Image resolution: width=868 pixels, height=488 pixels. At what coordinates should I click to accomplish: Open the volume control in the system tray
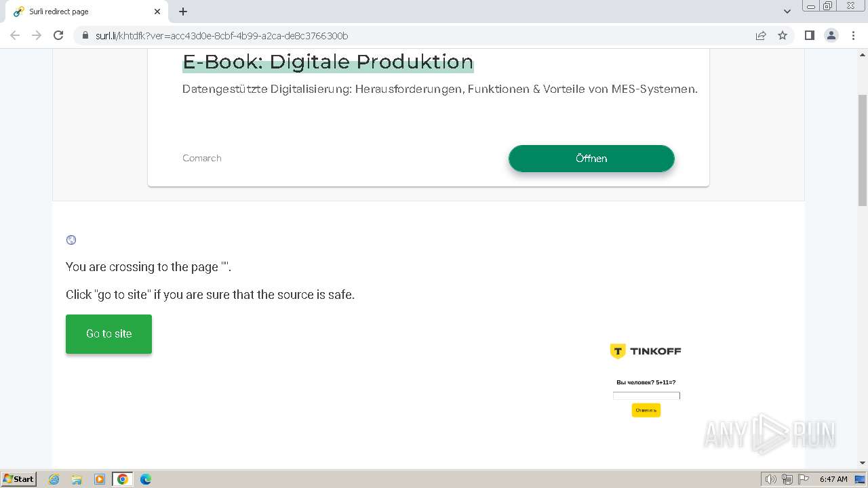tap(771, 479)
